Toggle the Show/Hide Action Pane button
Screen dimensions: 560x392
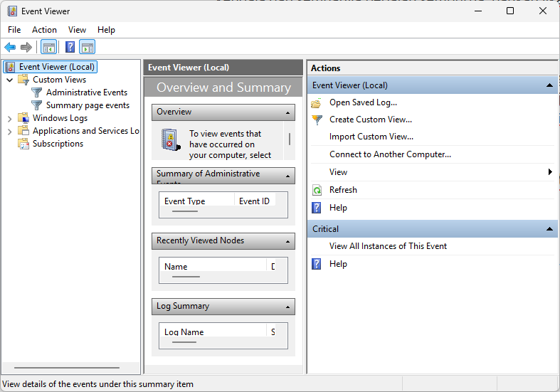pos(87,48)
